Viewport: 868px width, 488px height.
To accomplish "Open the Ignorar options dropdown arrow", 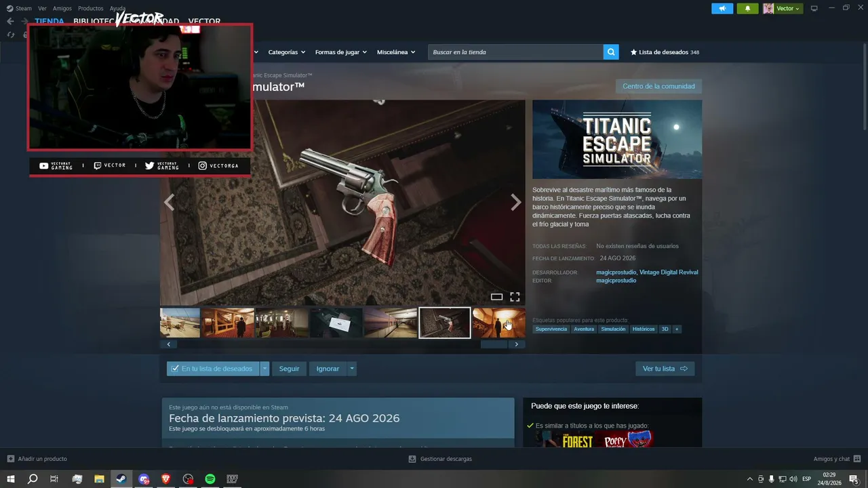I will 351,369.
